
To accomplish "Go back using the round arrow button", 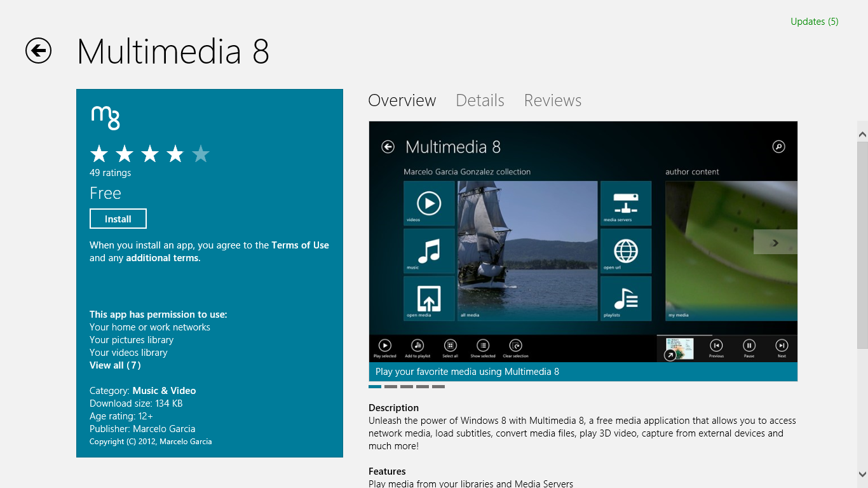I will (x=38, y=51).
